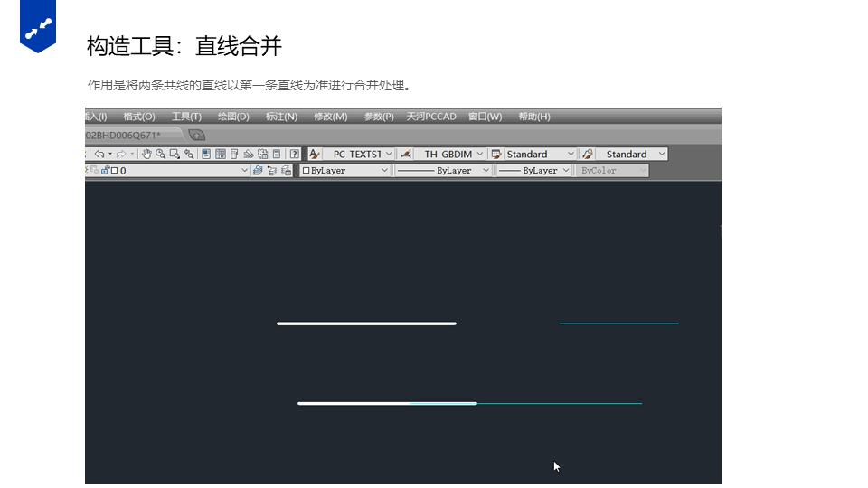Click the blue line-merge tool badge icon

(38, 25)
